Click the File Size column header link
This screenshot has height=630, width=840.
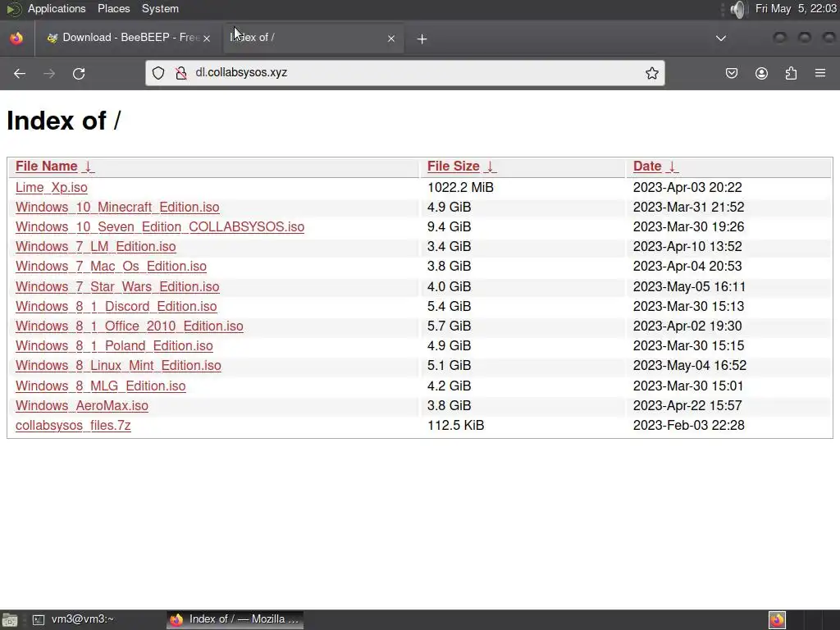pos(453,166)
